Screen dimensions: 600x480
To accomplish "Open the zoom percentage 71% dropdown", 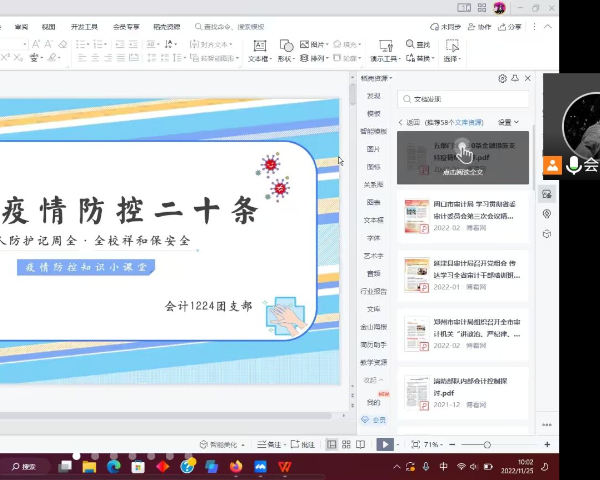I will pos(433,444).
